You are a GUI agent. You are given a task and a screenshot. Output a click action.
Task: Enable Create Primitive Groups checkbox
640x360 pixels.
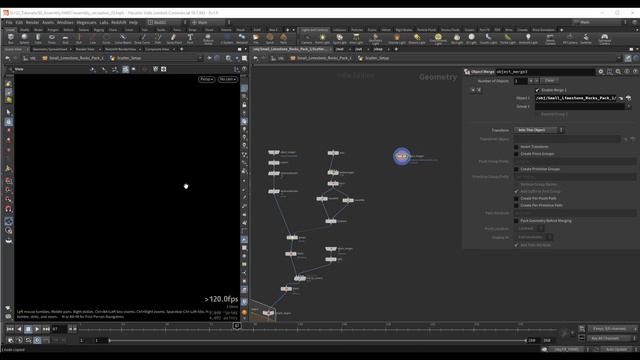[516, 169]
